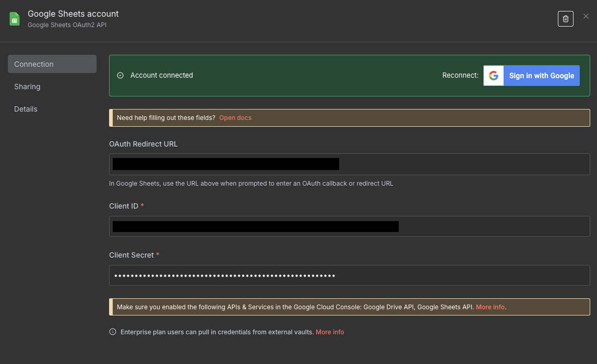Viewport: 597px width, 364px height.
Task: Click the Google G logo on sign-in button
Action: (x=493, y=75)
